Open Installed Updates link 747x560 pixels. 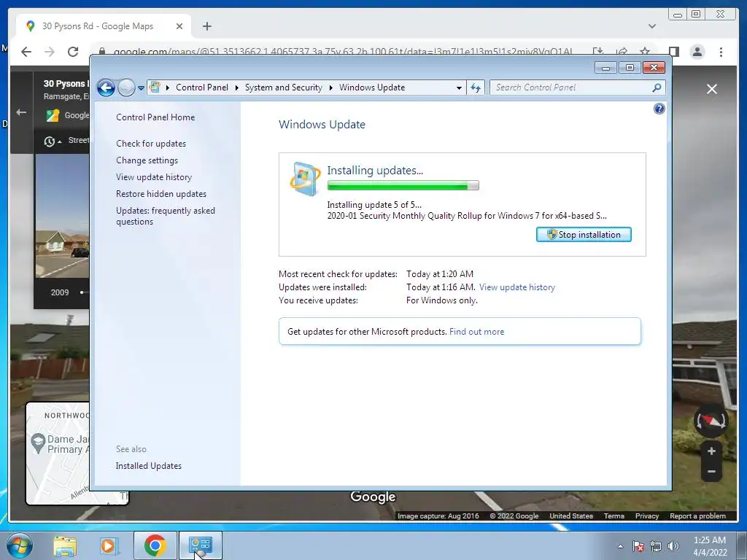[149, 466]
